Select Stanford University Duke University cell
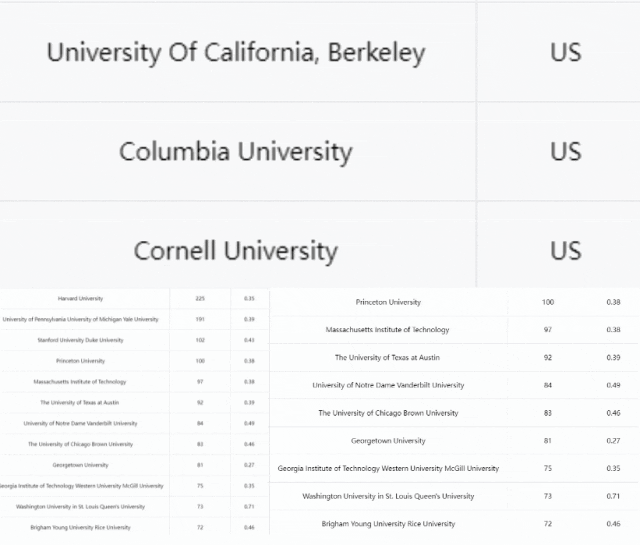Image resolution: width=640 pixels, height=545 pixels. [x=80, y=340]
